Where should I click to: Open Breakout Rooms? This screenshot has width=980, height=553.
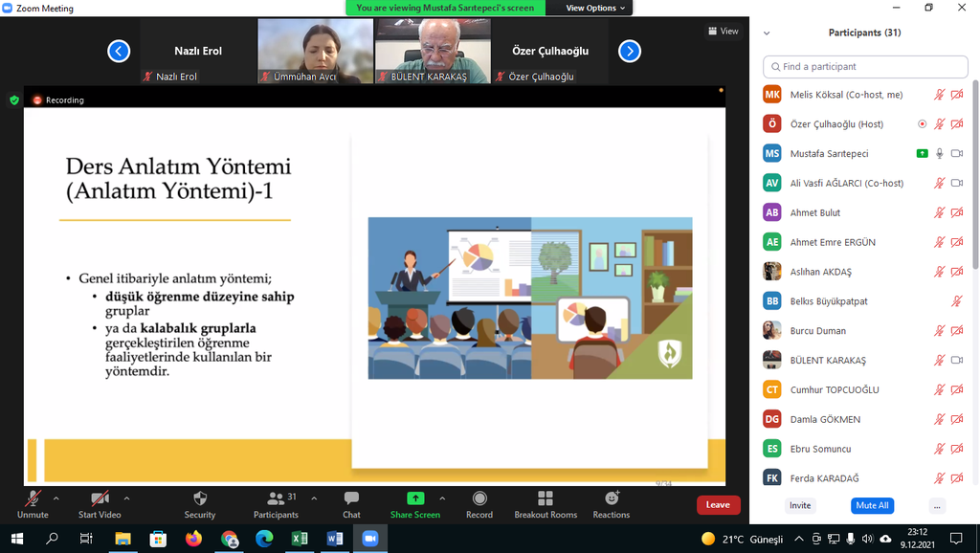pos(546,498)
